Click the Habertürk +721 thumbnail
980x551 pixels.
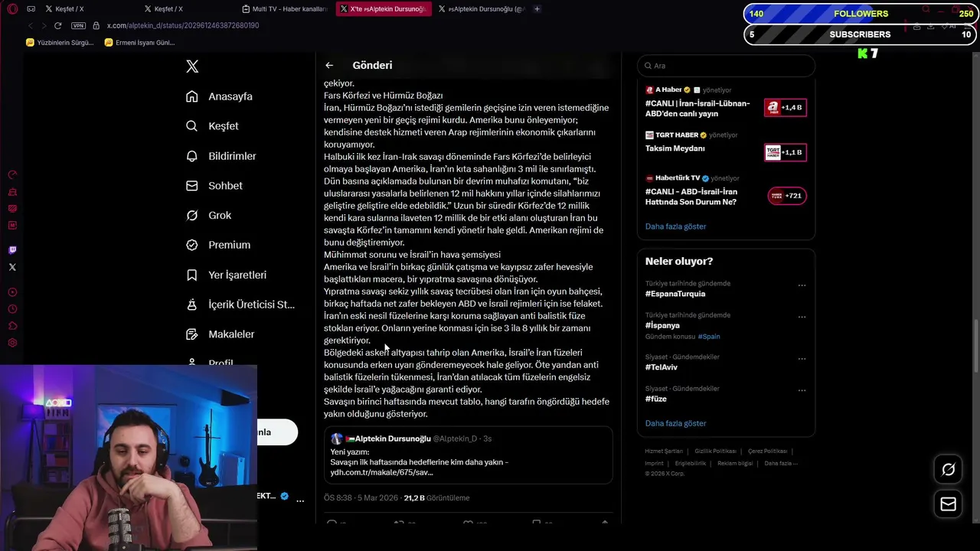[x=787, y=196]
